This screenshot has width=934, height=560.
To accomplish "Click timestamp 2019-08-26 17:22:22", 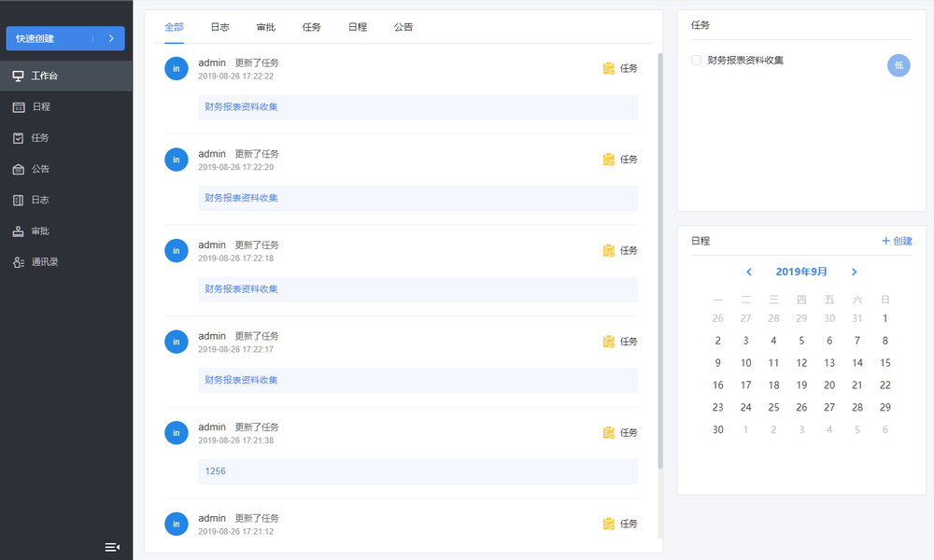I will click(236, 77).
